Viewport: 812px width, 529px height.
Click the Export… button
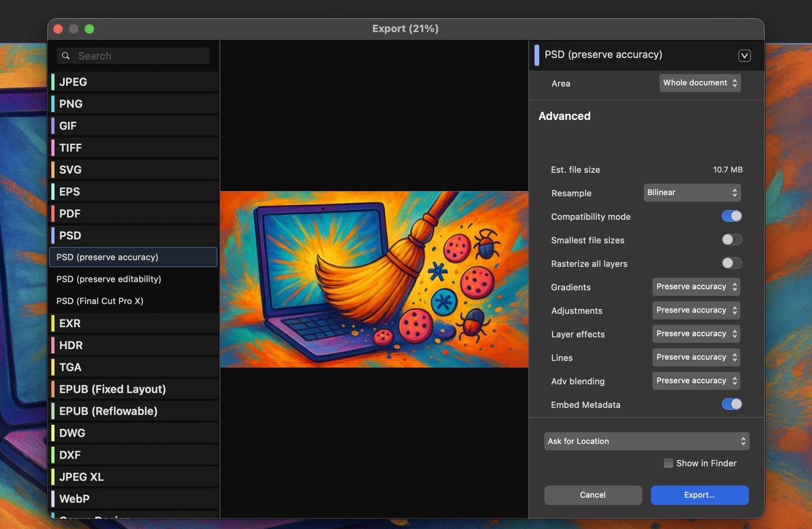tap(699, 495)
